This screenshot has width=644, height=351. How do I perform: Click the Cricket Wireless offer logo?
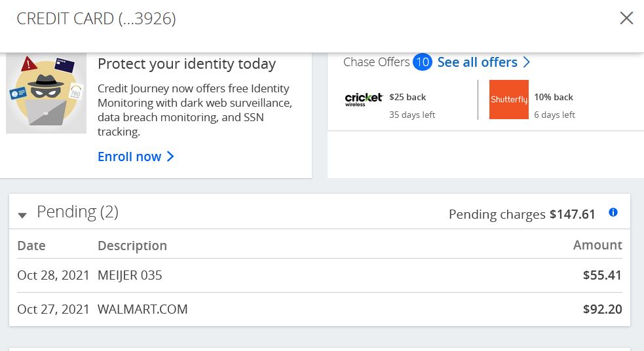pyautogui.click(x=364, y=100)
